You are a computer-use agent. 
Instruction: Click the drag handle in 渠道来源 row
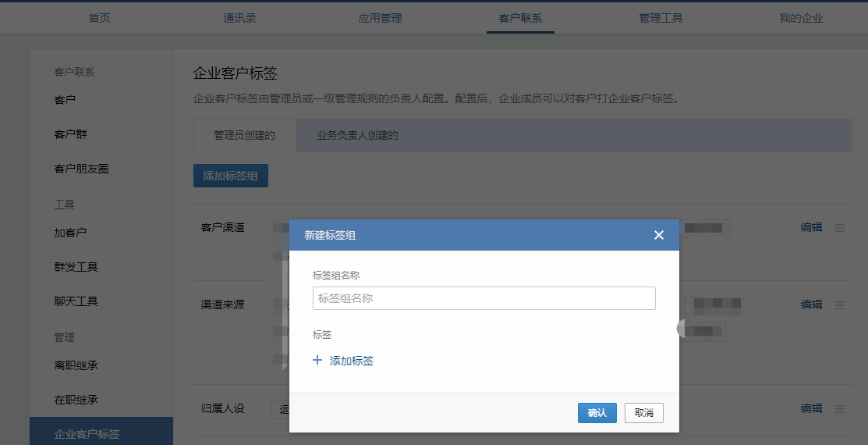840,305
